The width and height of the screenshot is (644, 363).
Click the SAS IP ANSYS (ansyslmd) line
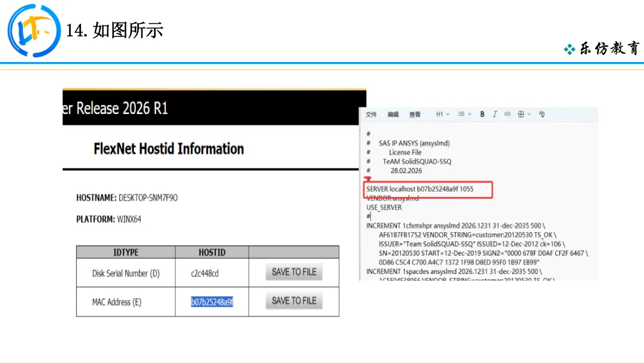tap(414, 143)
